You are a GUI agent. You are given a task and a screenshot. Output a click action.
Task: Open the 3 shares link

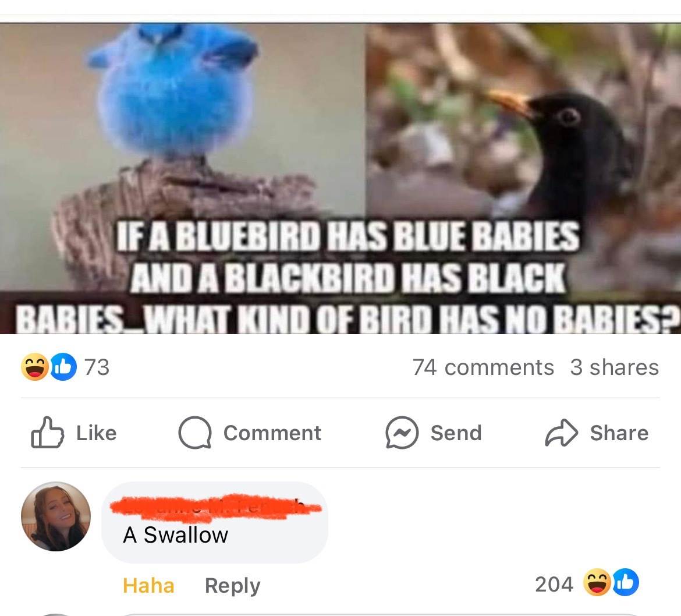click(x=615, y=367)
